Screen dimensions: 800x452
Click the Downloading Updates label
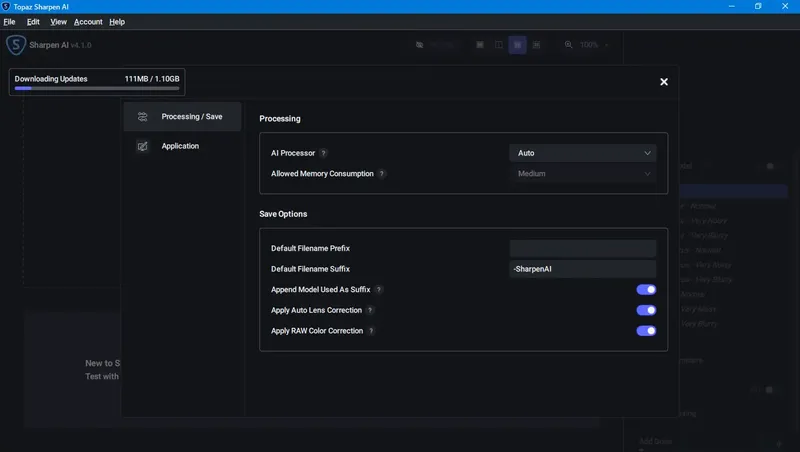click(51, 79)
